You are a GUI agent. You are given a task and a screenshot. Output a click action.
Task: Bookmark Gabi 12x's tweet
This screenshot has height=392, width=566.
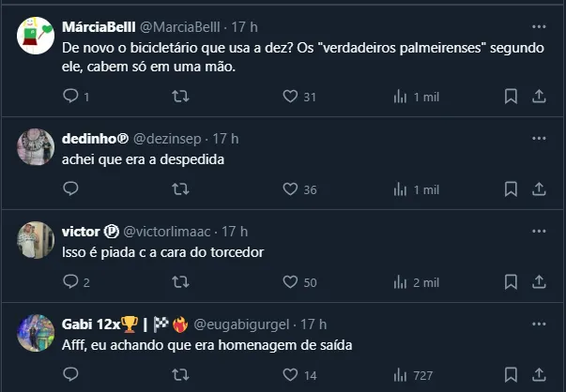click(x=511, y=375)
